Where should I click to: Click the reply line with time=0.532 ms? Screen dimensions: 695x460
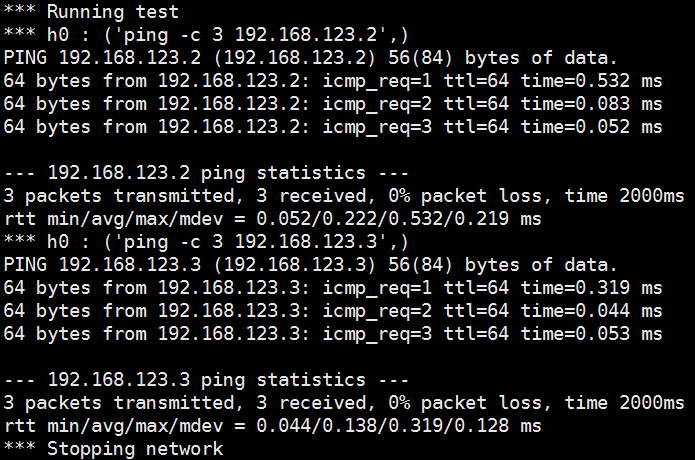coord(333,81)
